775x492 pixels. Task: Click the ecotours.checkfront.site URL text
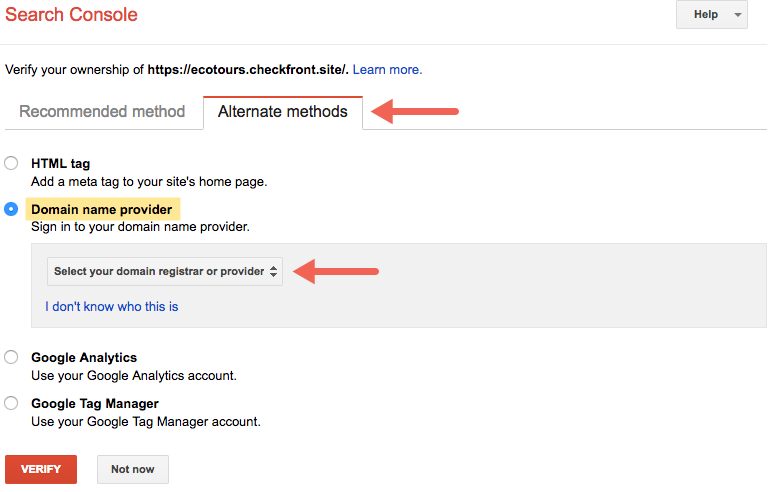coord(248,70)
